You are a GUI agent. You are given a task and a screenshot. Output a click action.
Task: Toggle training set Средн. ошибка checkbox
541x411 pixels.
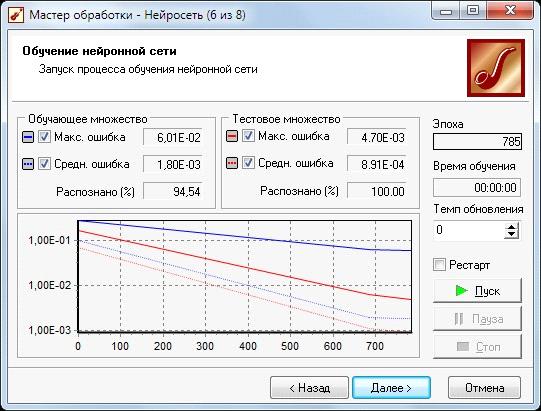[44, 164]
